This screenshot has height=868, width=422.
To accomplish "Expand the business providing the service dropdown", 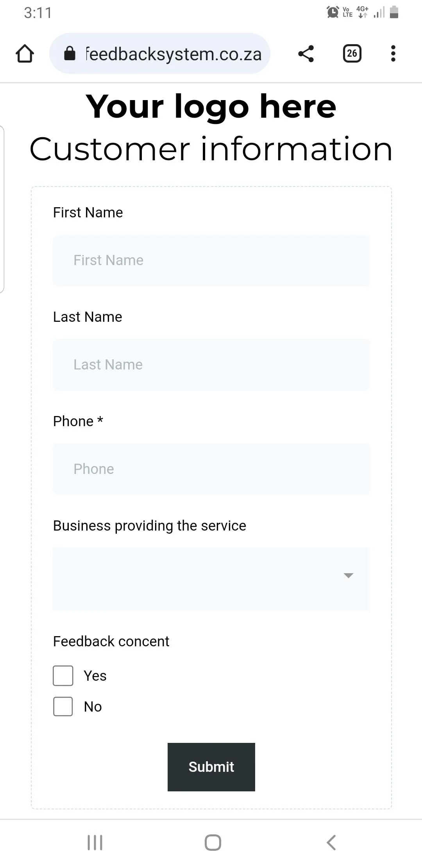I will (211, 579).
